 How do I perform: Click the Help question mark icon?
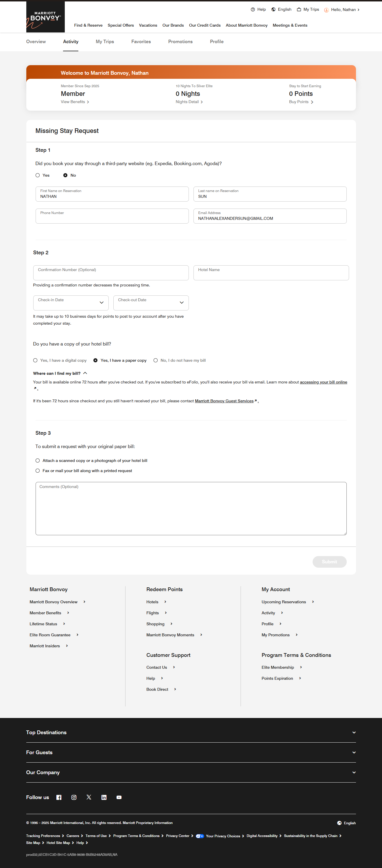click(x=253, y=10)
